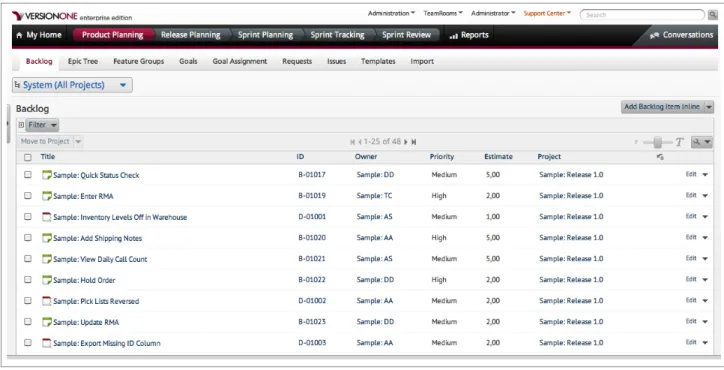Open Edit dropdown arrow for Quick Status Check
The width and height of the screenshot is (724, 370).
(x=705, y=175)
